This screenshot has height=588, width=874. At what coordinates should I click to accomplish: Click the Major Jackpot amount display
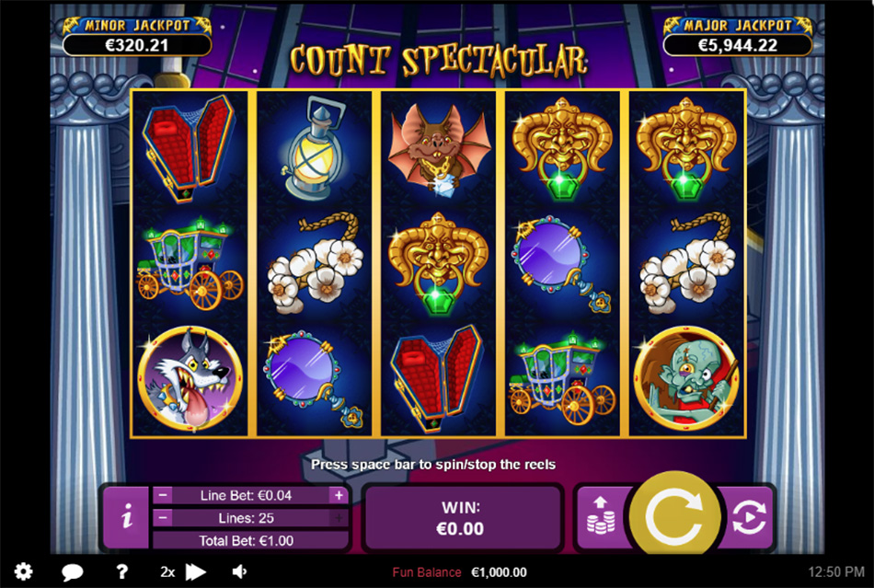pos(738,45)
